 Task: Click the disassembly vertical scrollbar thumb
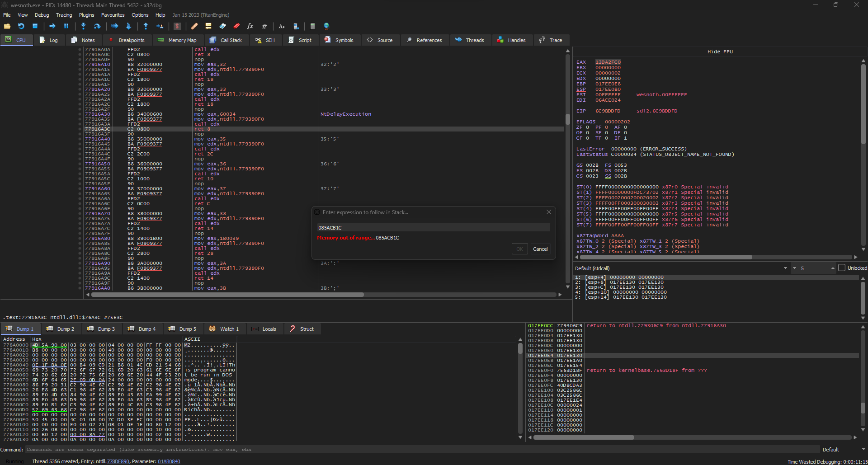[567, 119]
